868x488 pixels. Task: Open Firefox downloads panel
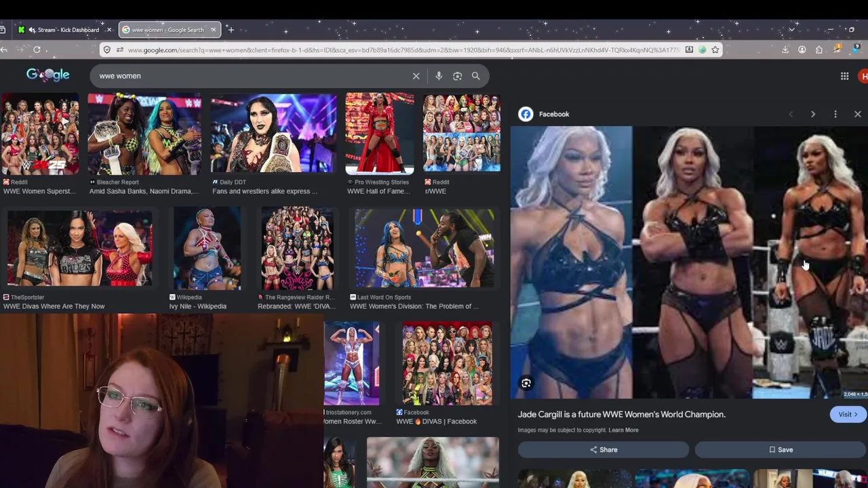(785, 49)
